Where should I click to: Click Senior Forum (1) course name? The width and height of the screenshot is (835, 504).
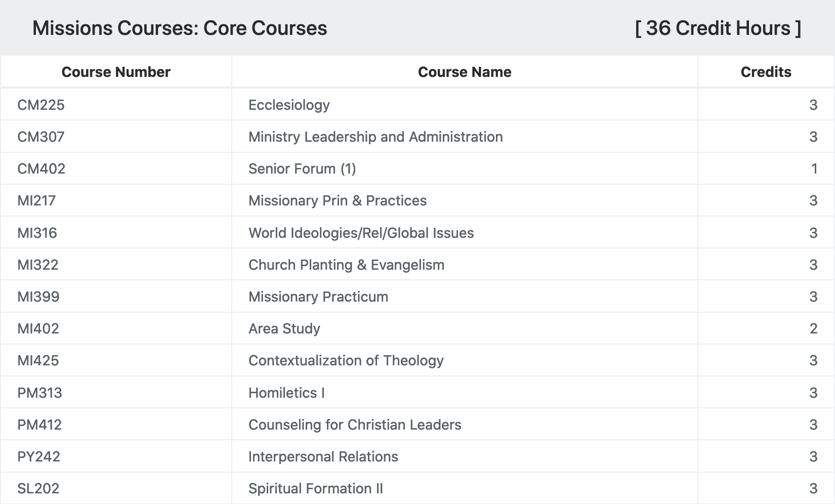click(x=302, y=169)
